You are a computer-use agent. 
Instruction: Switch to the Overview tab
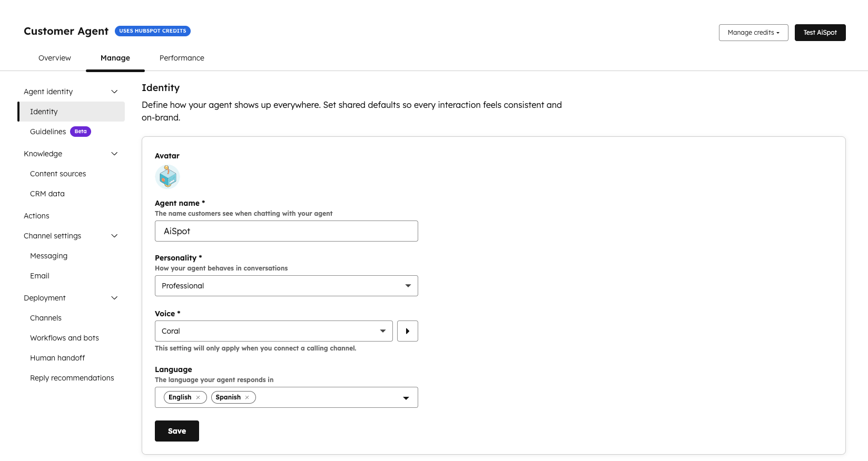55,58
